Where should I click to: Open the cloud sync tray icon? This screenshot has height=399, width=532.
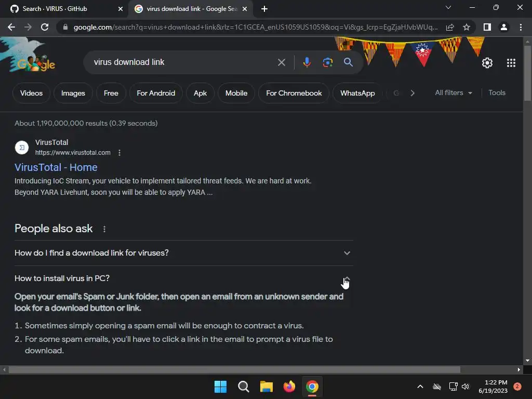(x=436, y=387)
